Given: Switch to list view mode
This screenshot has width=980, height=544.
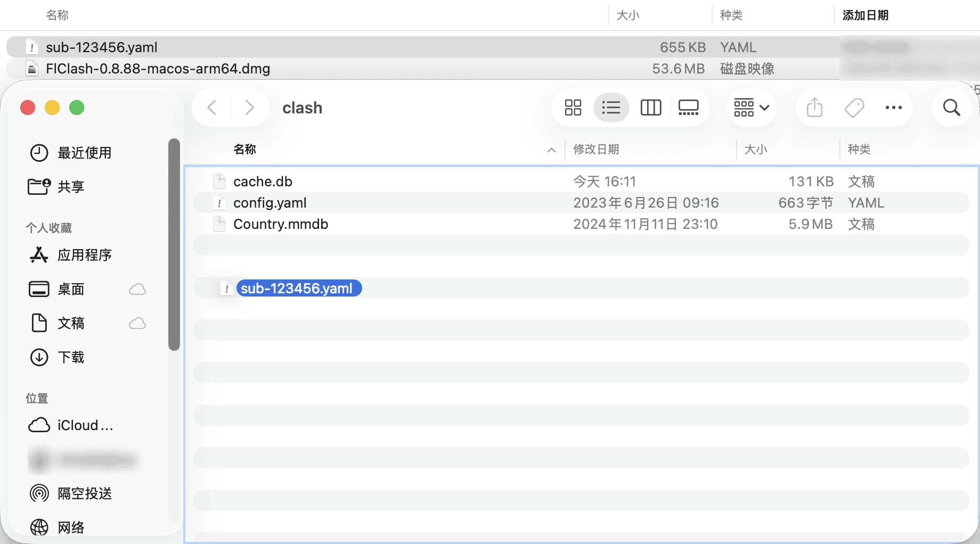Looking at the screenshot, I should [611, 108].
